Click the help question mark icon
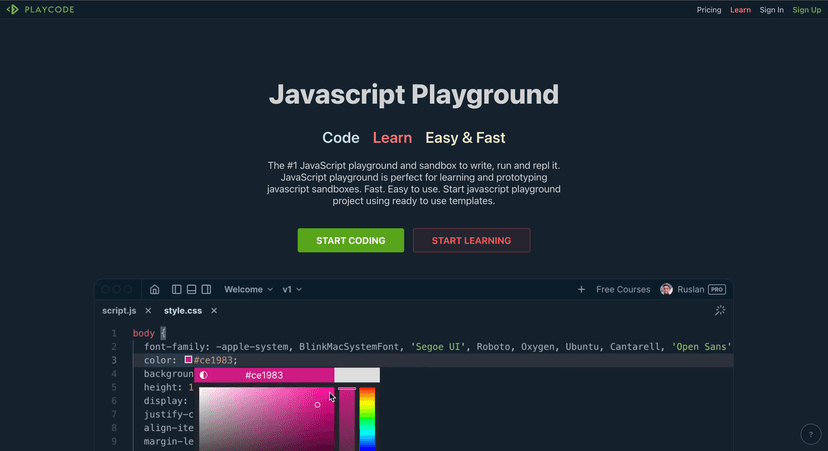The width and height of the screenshot is (828, 451). 811,434
